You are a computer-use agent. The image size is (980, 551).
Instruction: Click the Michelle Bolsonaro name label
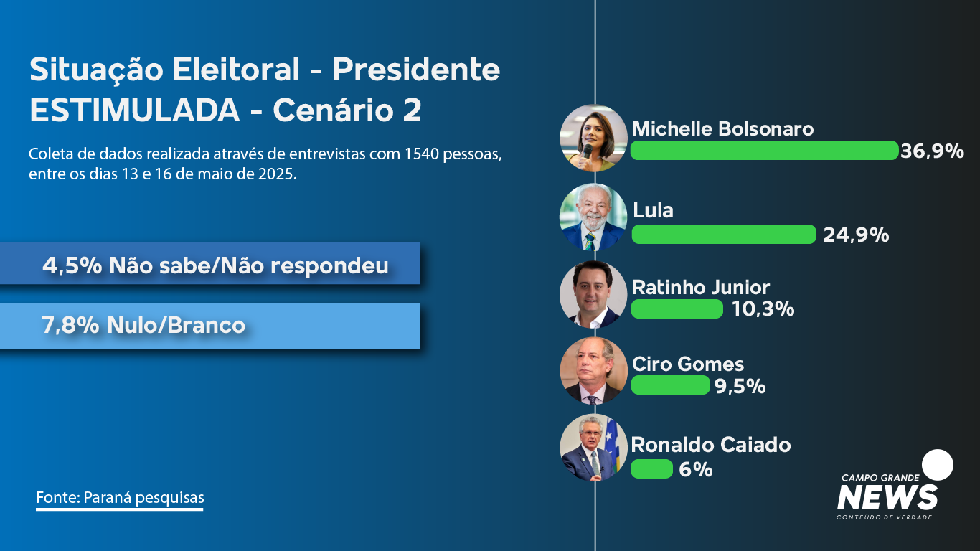pos(723,129)
